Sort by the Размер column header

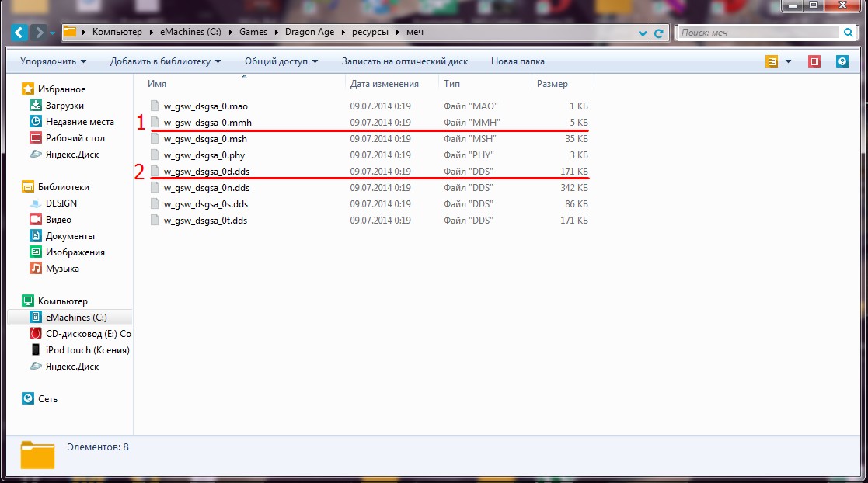[552, 84]
